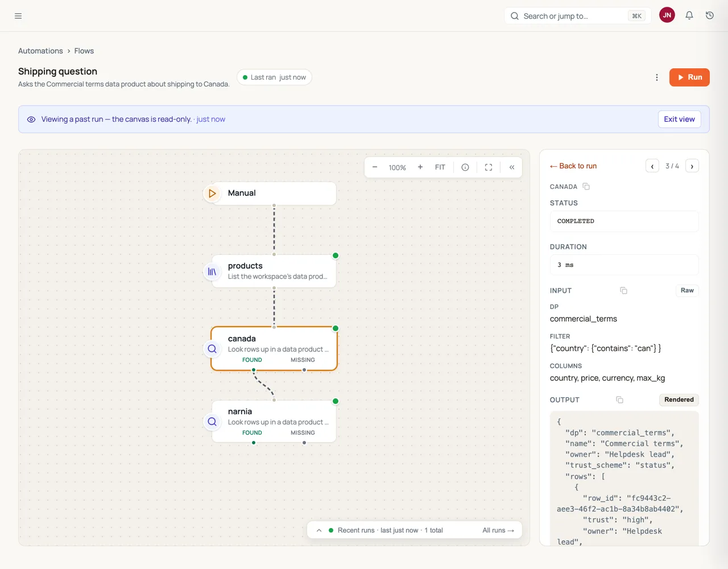Copy the OUTPUT section contents
728x569 pixels.
(x=620, y=400)
